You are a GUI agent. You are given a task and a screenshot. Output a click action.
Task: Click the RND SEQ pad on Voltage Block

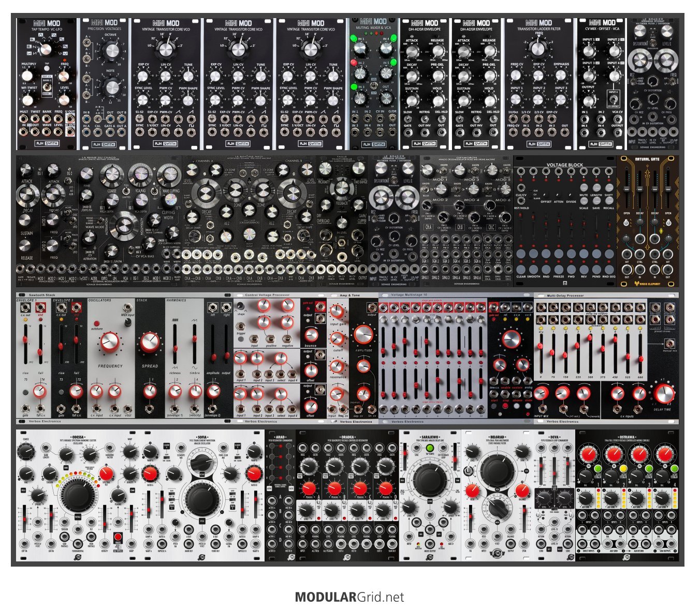coord(609,269)
